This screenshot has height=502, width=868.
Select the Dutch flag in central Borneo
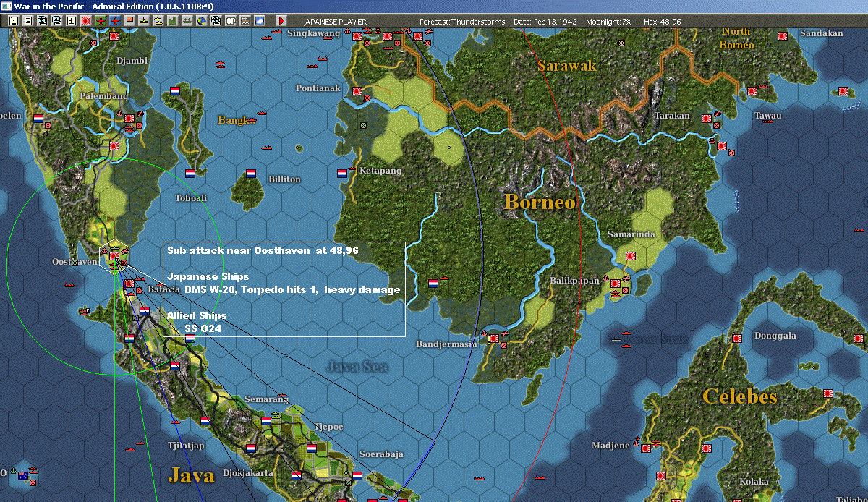click(433, 283)
